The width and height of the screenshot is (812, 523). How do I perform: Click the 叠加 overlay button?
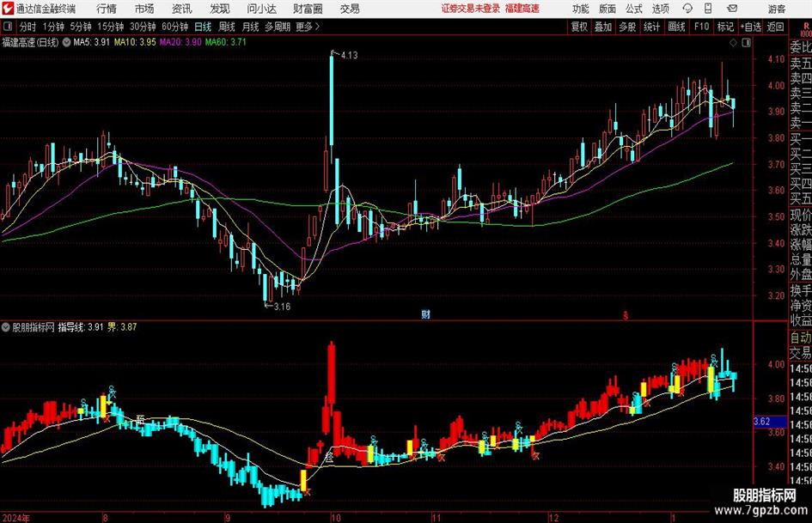(x=603, y=27)
